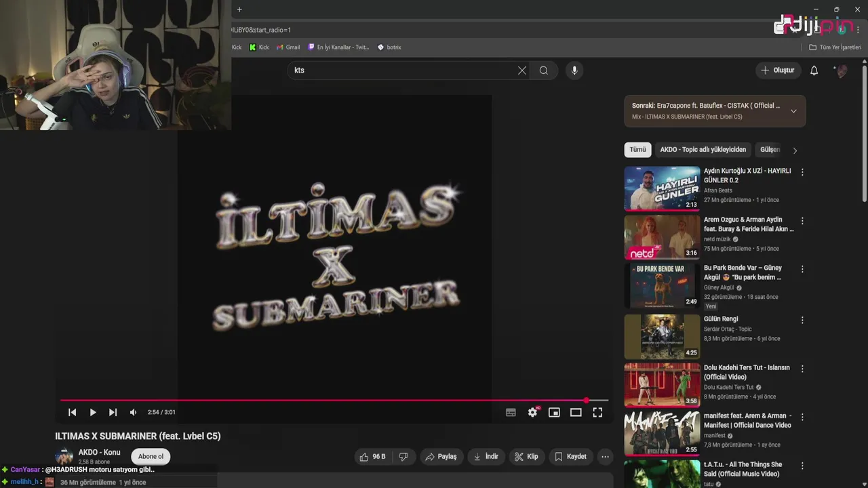The height and width of the screenshot is (488, 868).
Task: Subscribe using Abone ol button
Action: tap(151, 457)
